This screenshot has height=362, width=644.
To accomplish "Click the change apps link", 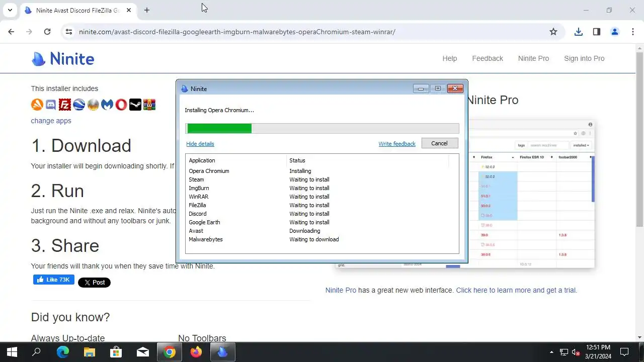I will coord(51,121).
